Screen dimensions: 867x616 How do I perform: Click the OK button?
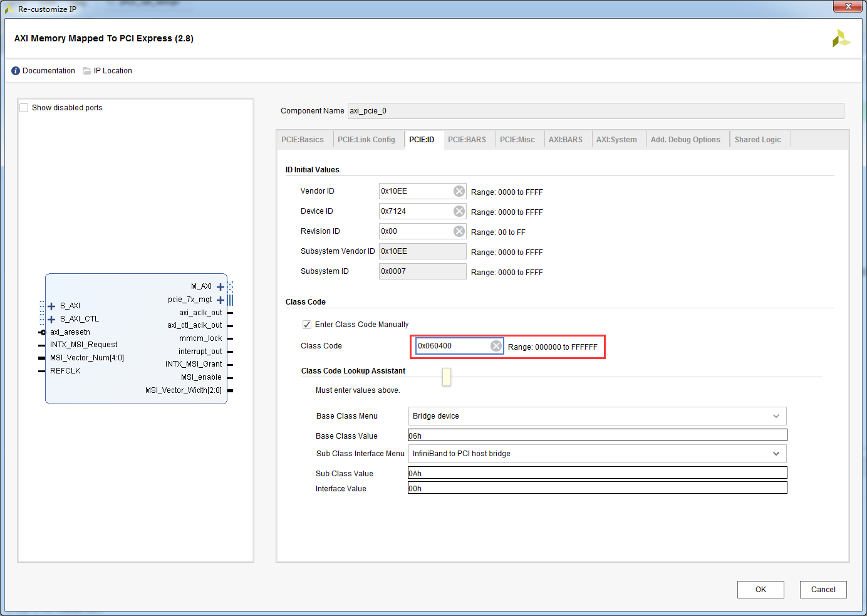click(x=761, y=590)
